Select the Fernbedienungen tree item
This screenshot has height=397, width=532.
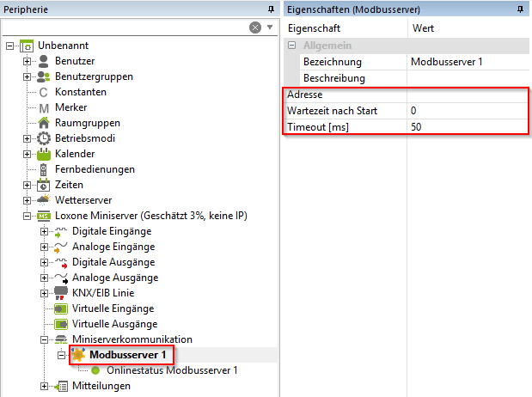95,169
